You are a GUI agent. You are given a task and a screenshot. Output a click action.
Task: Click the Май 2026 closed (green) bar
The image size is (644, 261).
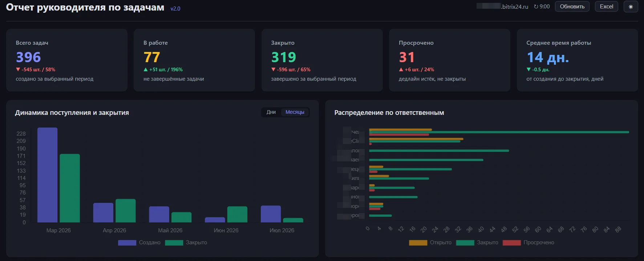coord(181,217)
